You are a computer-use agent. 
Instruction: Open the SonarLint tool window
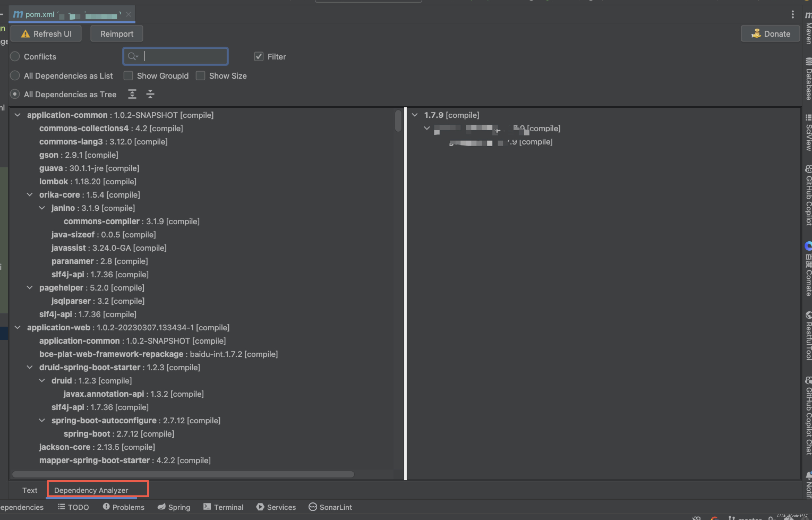pyautogui.click(x=330, y=507)
